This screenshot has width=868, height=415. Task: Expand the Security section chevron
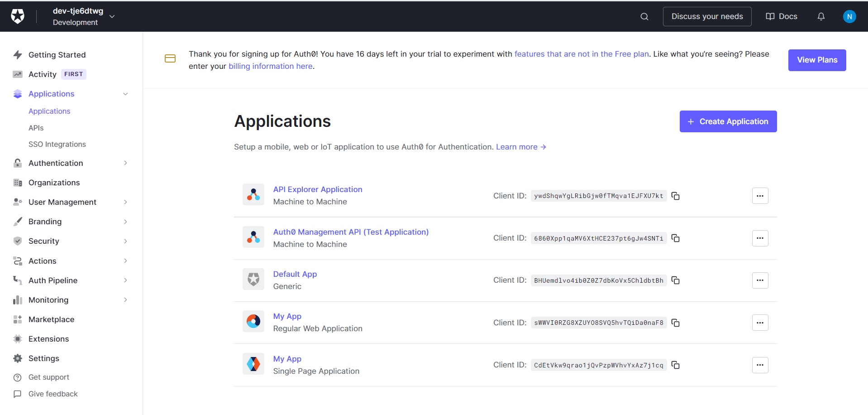pos(125,241)
